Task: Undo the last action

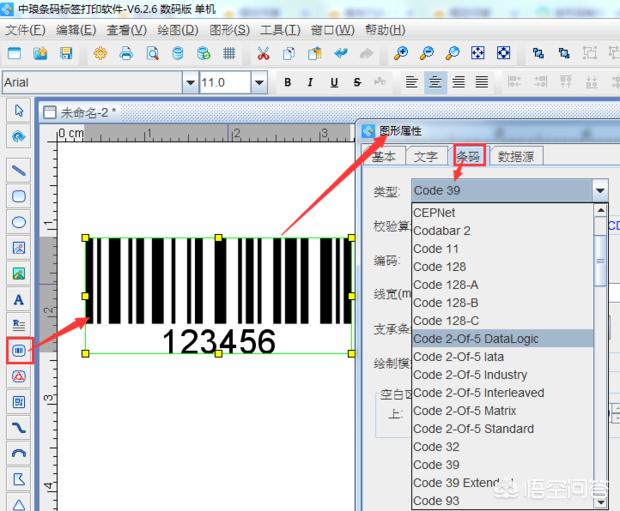Action: point(340,53)
